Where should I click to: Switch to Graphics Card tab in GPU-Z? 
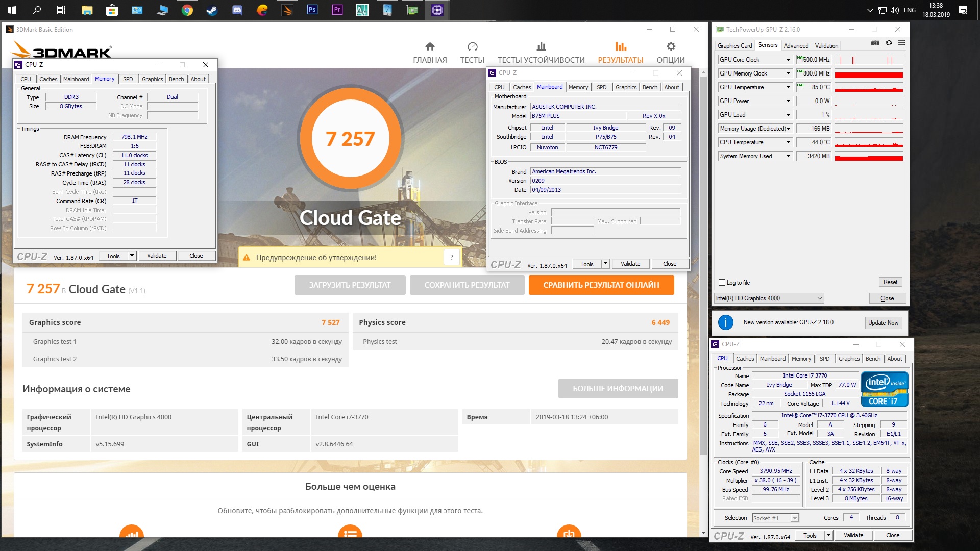[x=734, y=46]
